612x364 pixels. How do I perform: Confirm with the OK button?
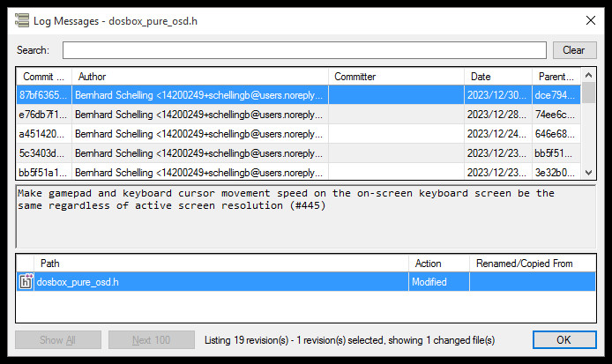click(x=564, y=340)
